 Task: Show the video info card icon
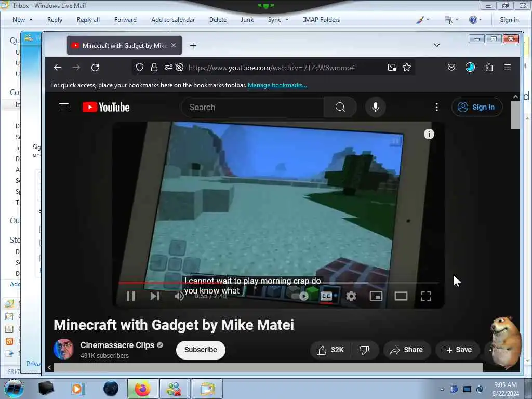point(429,134)
